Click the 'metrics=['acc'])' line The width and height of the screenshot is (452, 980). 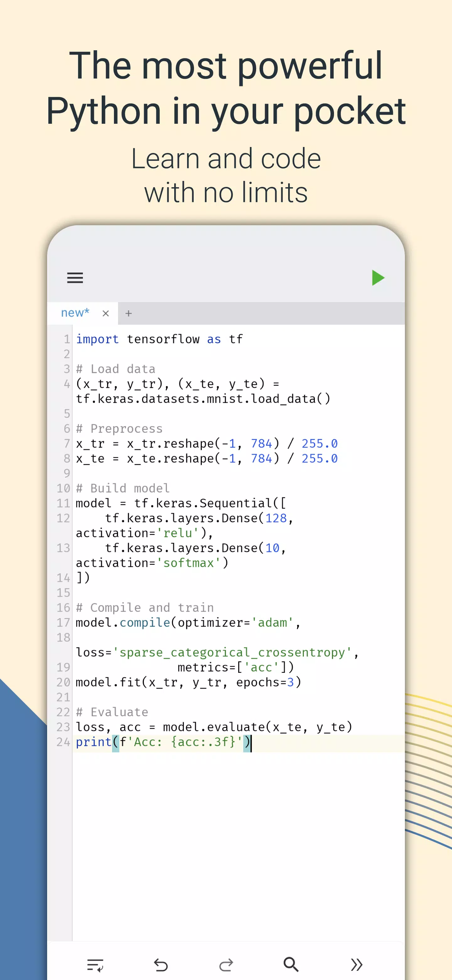236,667
